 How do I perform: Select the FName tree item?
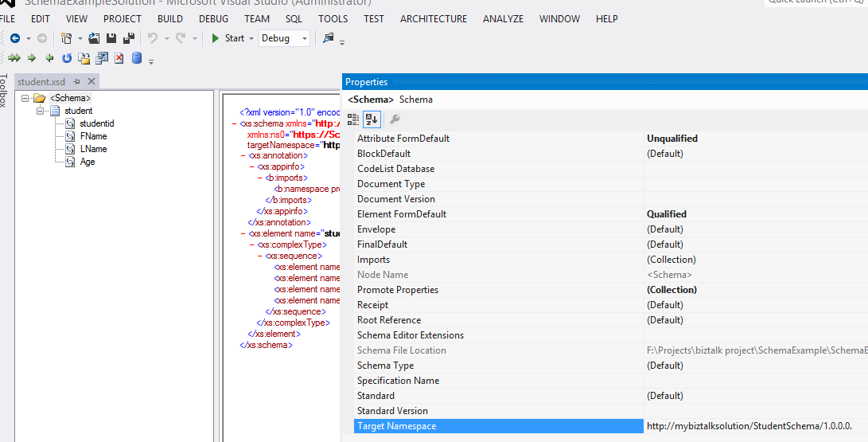click(94, 136)
